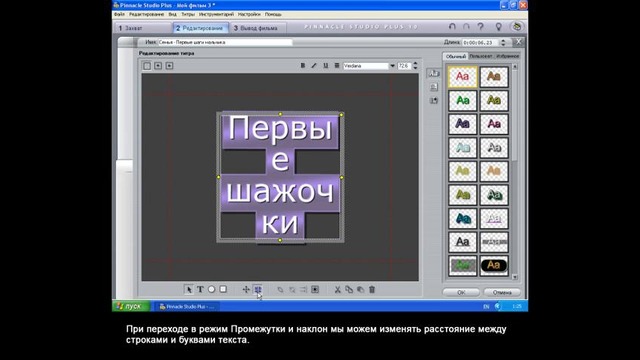Click the font size field 72.6
Image resolution: width=640 pixels, height=360 pixels.
(x=404, y=66)
